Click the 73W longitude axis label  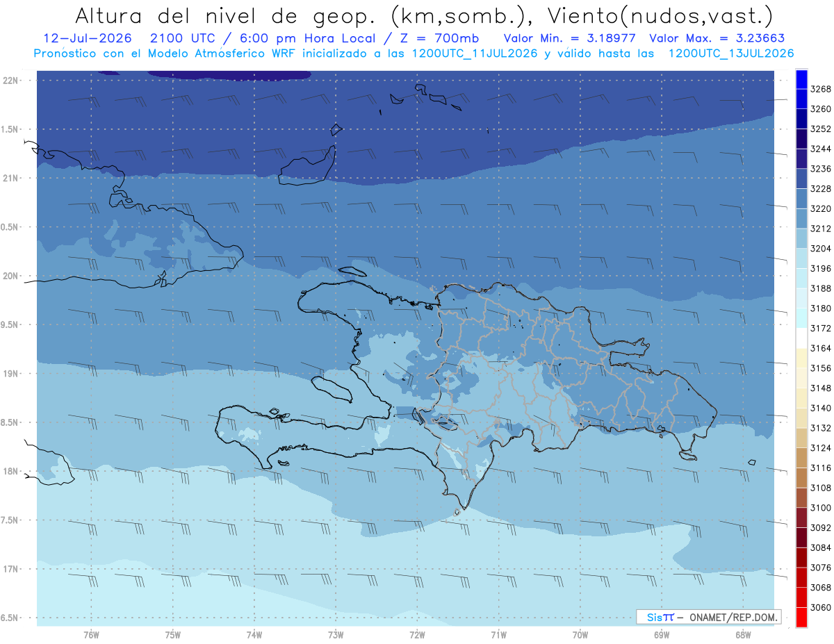336,635
